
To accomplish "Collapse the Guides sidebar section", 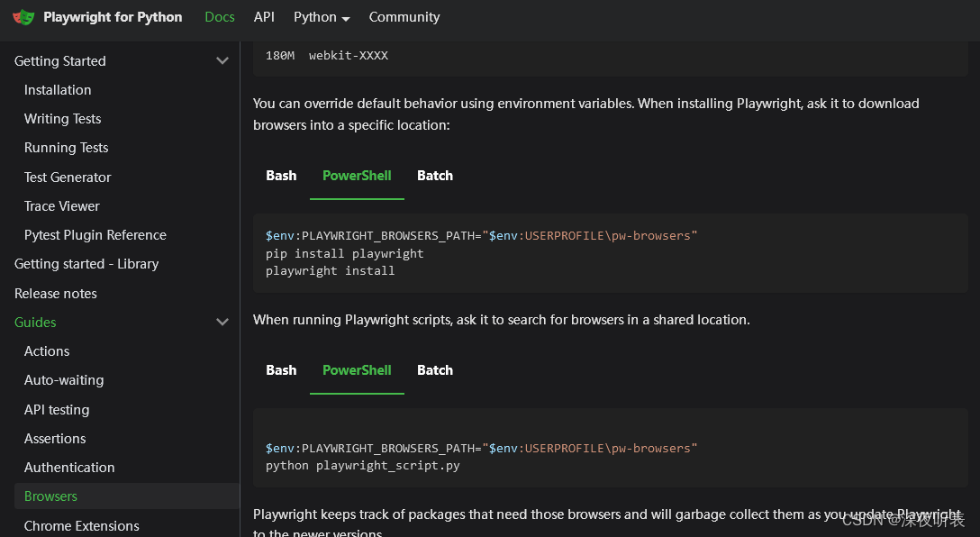I will point(222,323).
